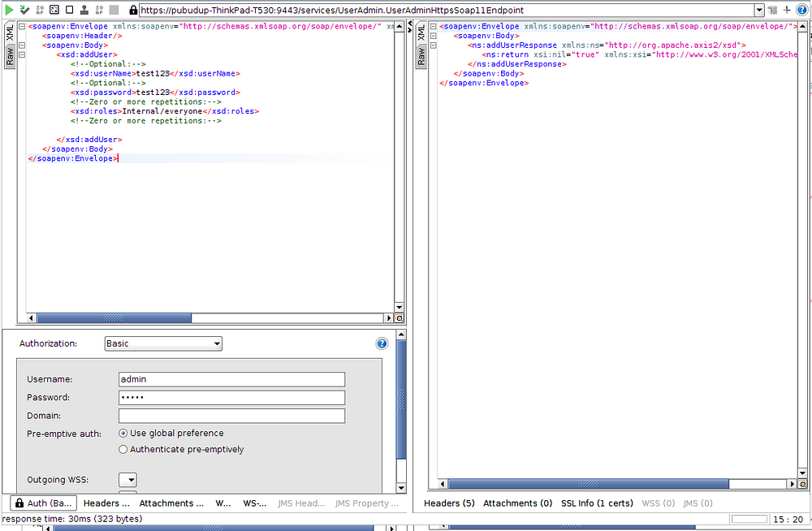Click response editor scroll-left arrow
812x531 pixels.
pos(443,484)
